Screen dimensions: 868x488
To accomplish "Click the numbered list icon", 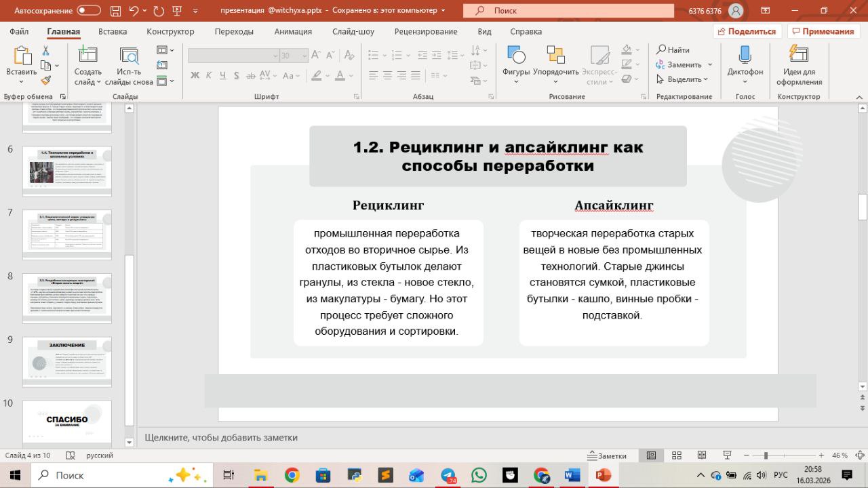I will (398, 56).
